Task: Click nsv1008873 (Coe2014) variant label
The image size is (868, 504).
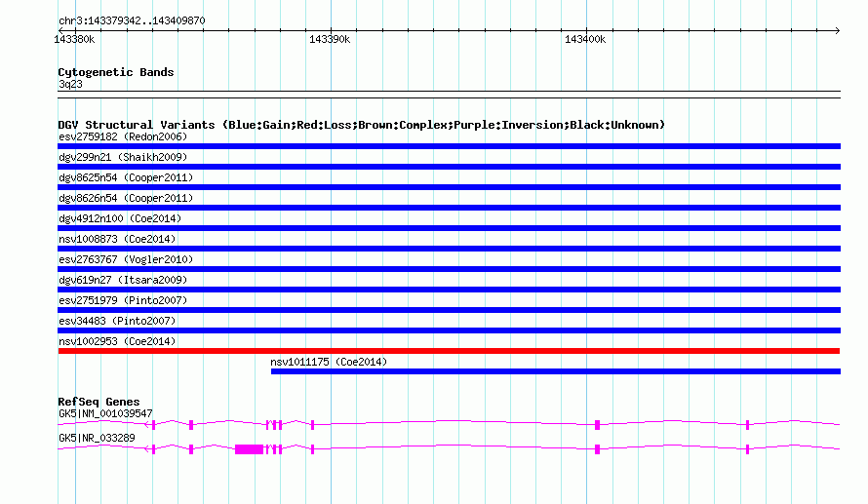Action: pyautogui.click(x=117, y=239)
